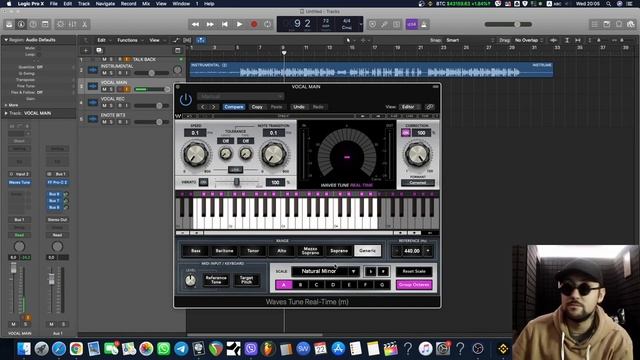Toggle the Vibrato ON button
The width and height of the screenshot is (640, 360).
[x=203, y=182]
